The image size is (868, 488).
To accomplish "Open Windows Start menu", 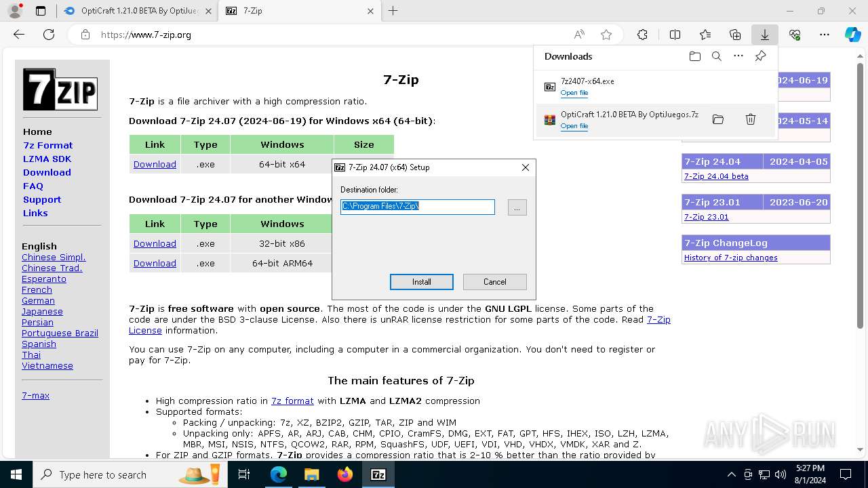I will pyautogui.click(x=16, y=474).
